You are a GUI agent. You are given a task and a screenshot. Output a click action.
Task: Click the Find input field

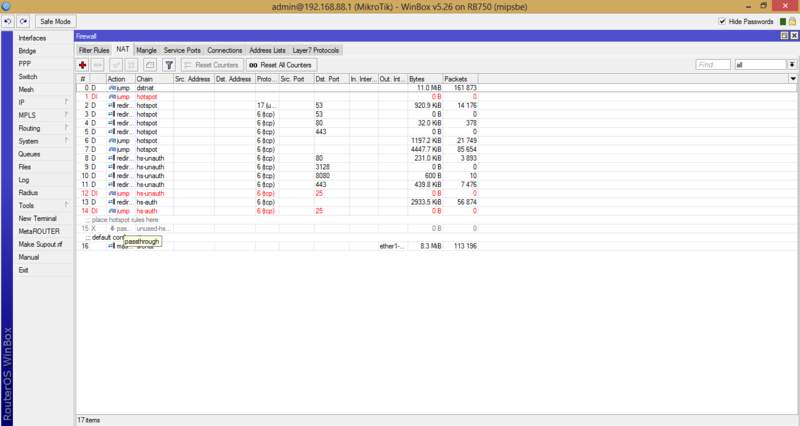(x=713, y=65)
